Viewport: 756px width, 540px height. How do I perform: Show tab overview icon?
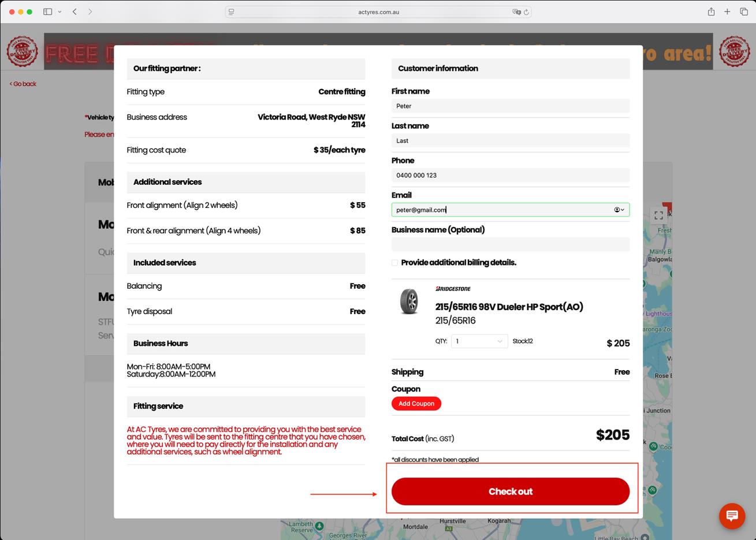pyautogui.click(x=744, y=12)
